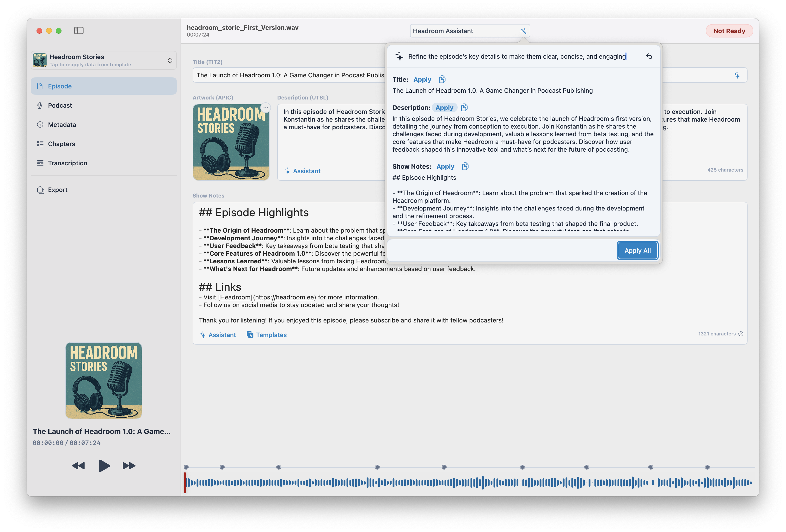The height and width of the screenshot is (532, 786).
Task: Click the Headroom Assistant magic wand icon
Action: [523, 31]
